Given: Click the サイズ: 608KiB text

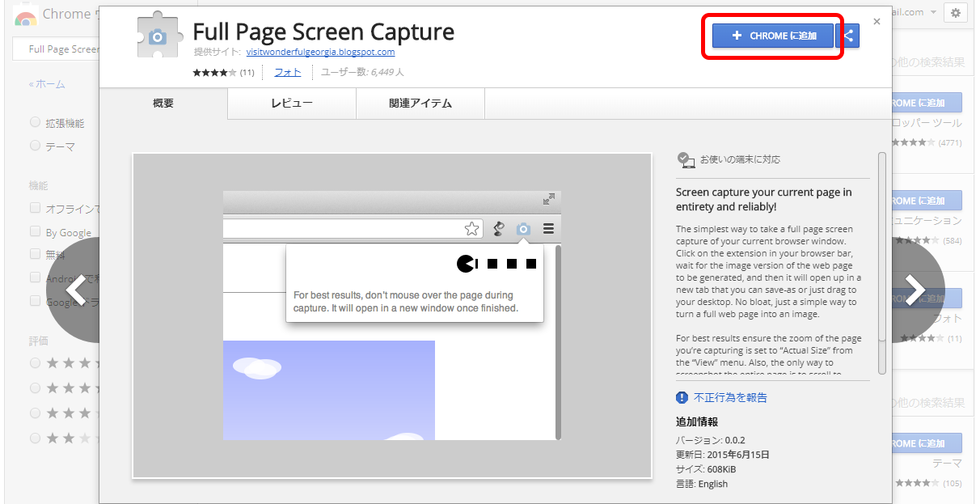Looking at the screenshot, I should [706, 469].
